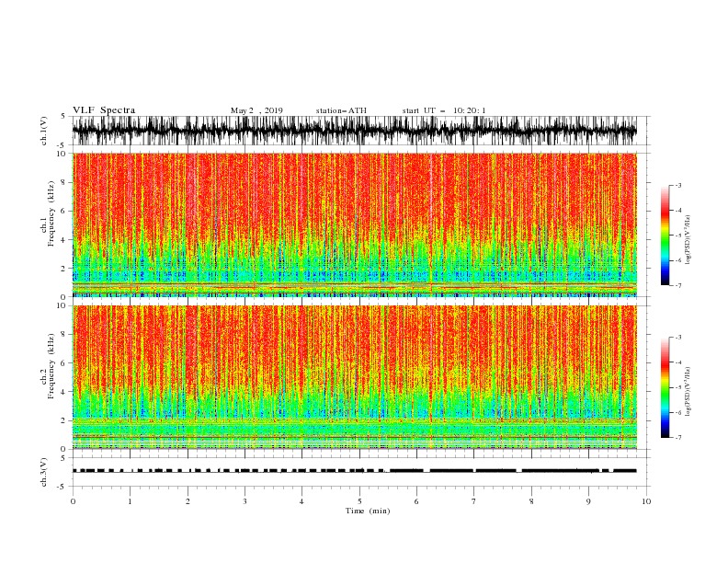The image size is (728, 563).
Task: Click the date 'May 2 , 2019'
Action: pyautogui.click(x=256, y=110)
